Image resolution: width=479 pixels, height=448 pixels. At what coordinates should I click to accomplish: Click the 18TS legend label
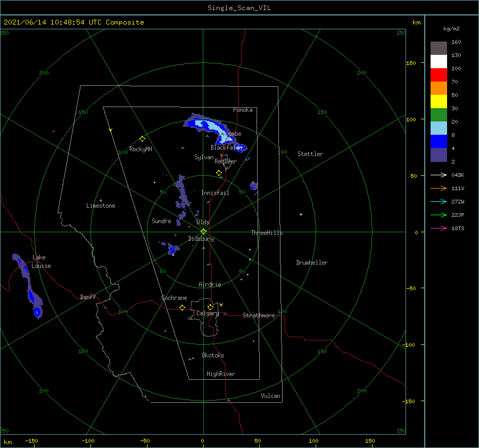click(x=458, y=228)
